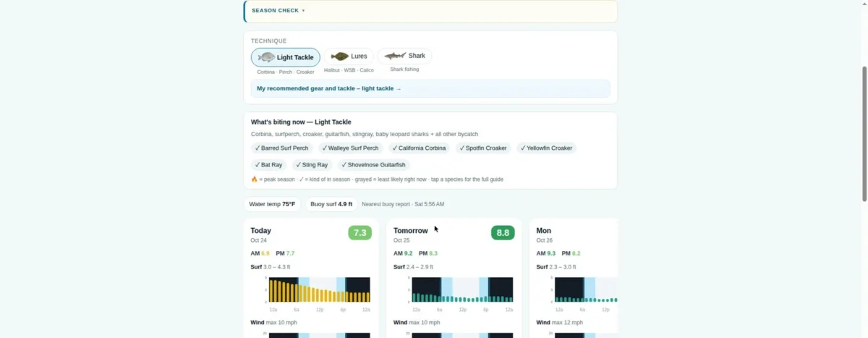Click the Oct 26 date text
868x338 pixels.
[x=545, y=240]
